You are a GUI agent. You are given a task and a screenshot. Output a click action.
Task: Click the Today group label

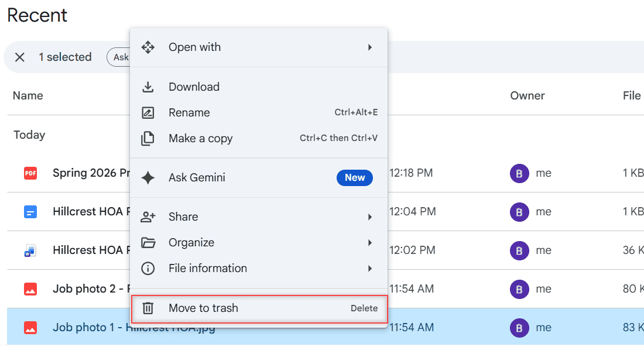[29, 135]
